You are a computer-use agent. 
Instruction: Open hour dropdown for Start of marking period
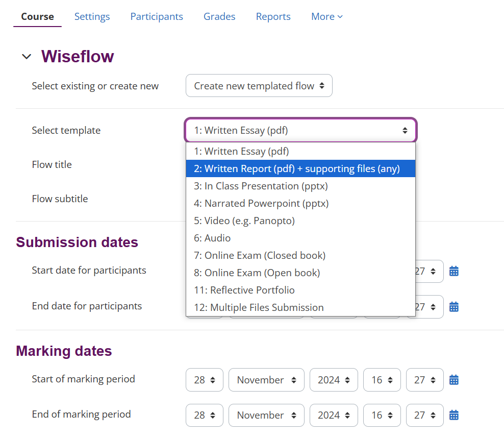click(x=382, y=380)
